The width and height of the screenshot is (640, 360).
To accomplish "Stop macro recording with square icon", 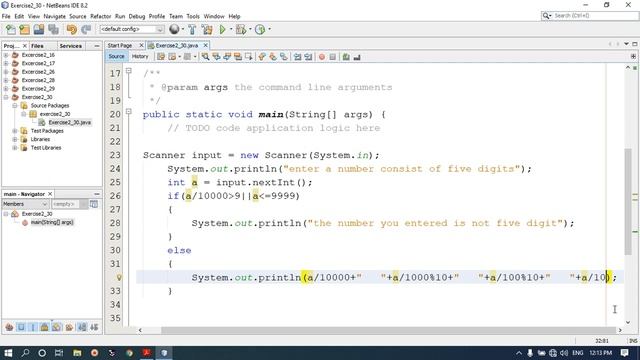I will point(333,57).
